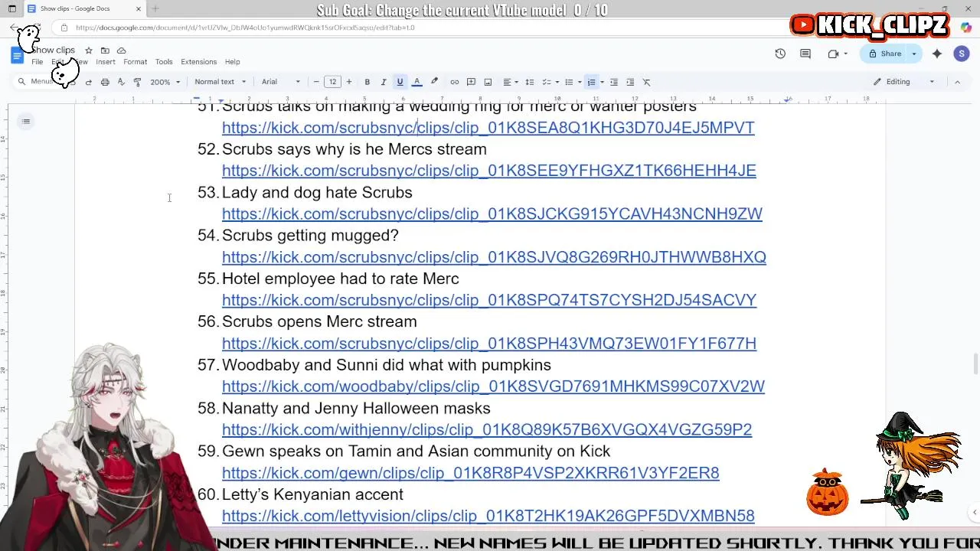Click the move to folder icon
Viewport: 980px width, 551px height.
click(x=105, y=51)
